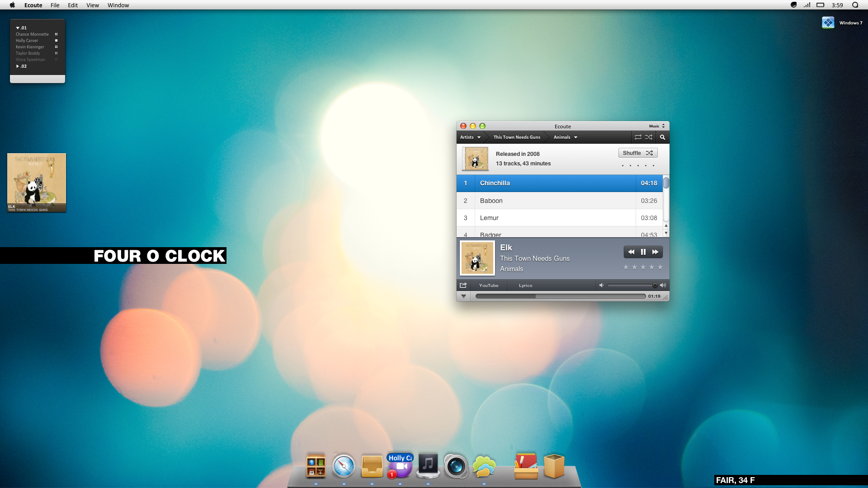Select track 3 Lemur
Image resolution: width=868 pixels, height=488 pixels.
coord(560,218)
